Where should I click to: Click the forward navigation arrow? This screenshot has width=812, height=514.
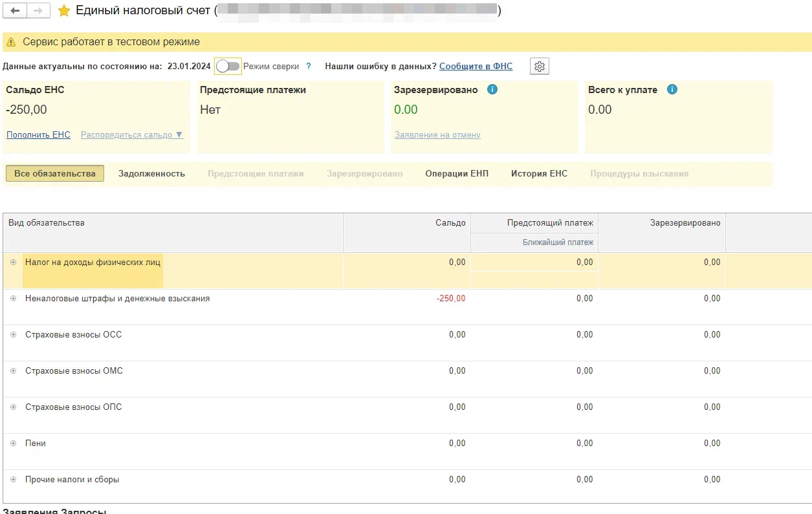38,11
